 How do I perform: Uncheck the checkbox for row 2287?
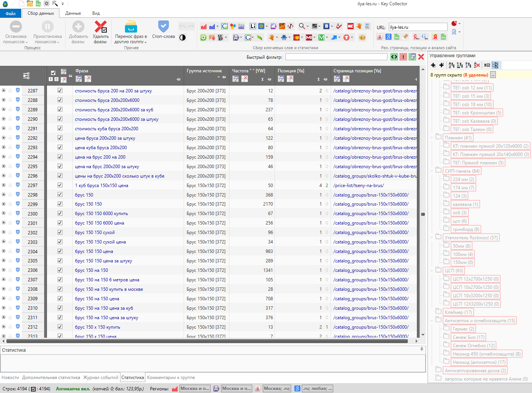tap(60, 90)
